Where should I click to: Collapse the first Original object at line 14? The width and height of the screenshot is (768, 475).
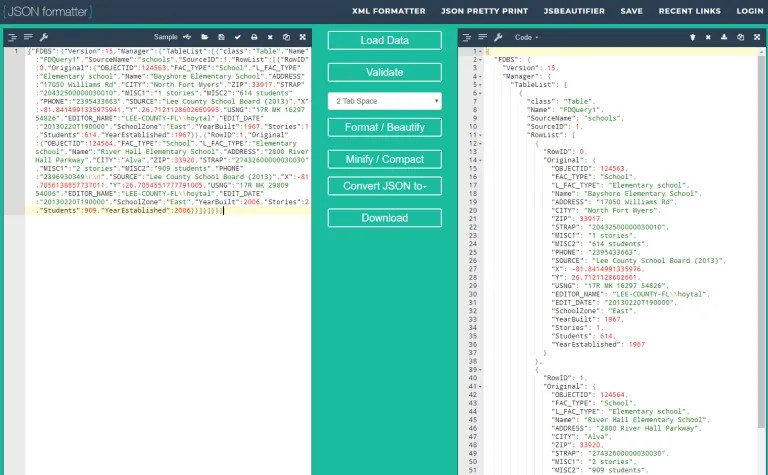[x=480, y=160]
